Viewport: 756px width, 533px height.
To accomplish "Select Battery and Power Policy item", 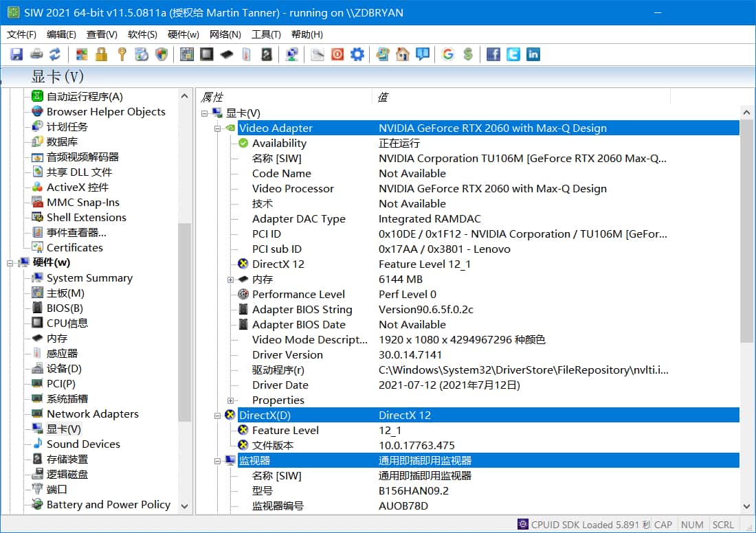I will [x=109, y=505].
